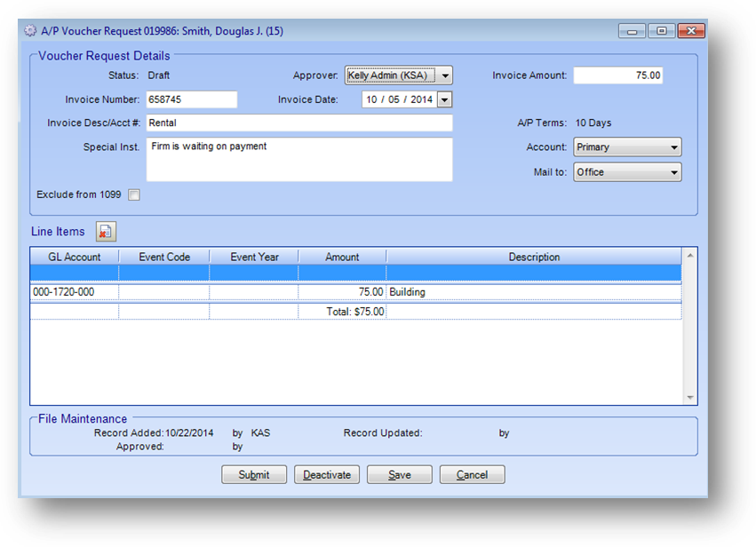Screen dimensions: 756x547
Task: Click the Submit button
Action: click(x=254, y=475)
